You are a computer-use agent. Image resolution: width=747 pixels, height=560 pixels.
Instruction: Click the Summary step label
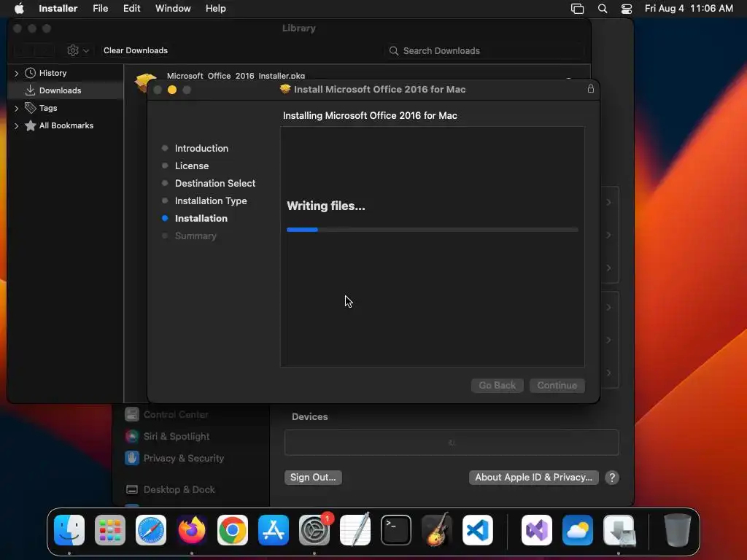[x=196, y=236]
